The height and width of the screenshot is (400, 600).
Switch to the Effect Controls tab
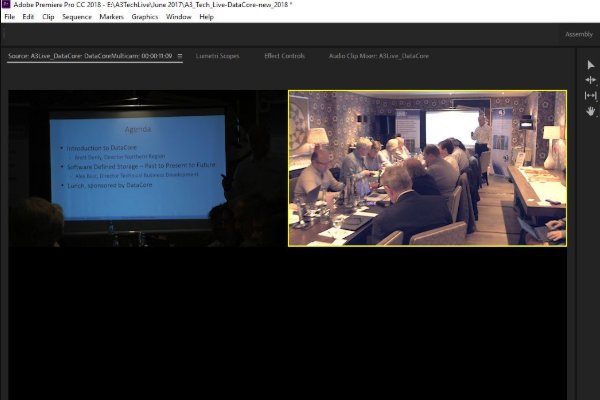(x=284, y=56)
